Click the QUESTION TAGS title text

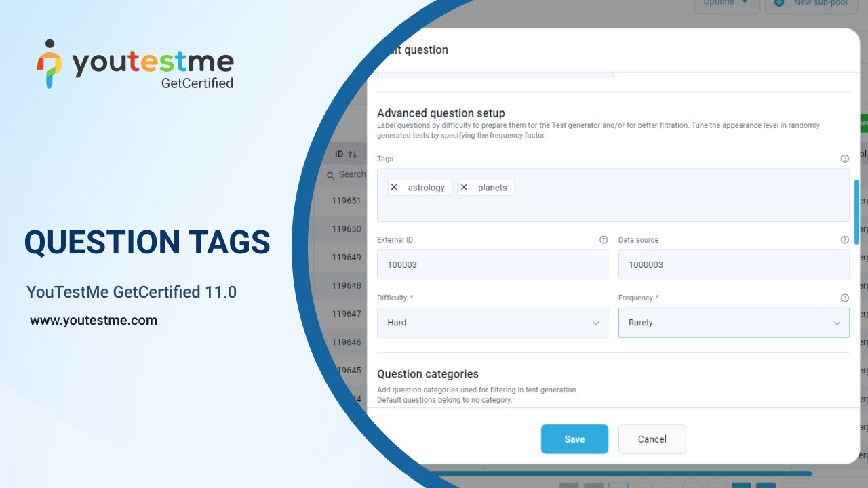(x=147, y=243)
